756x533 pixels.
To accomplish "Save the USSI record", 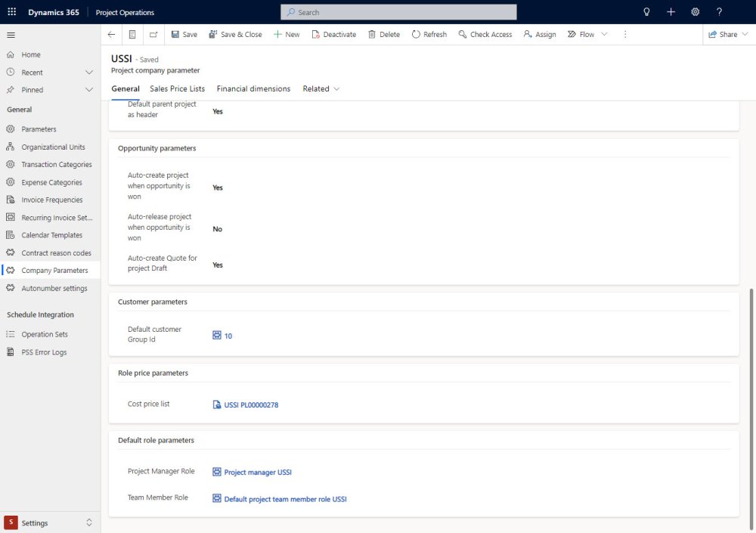I will point(184,34).
